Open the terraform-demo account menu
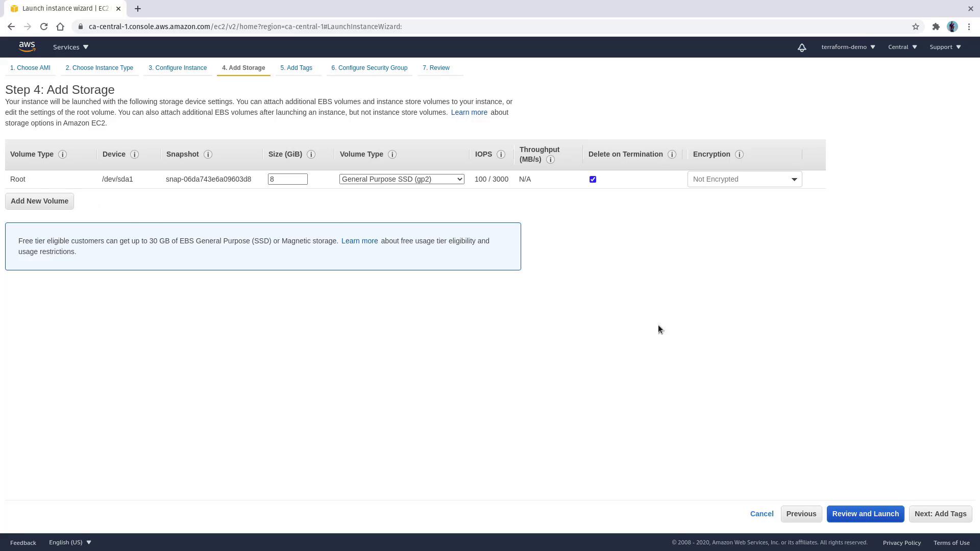 tap(848, 47)
